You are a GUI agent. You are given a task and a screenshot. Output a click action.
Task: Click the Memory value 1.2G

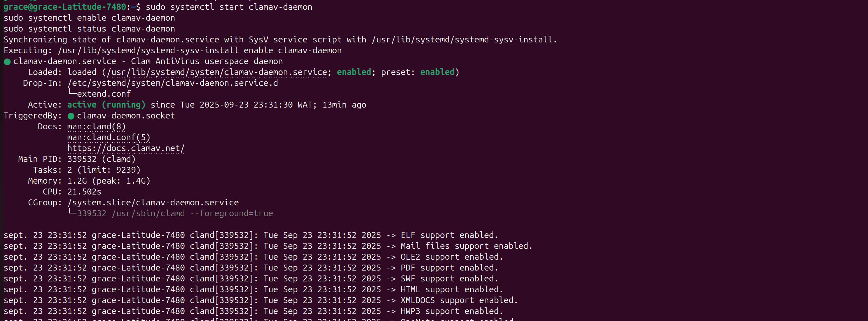pyautogui.click(x=77, y=181)
